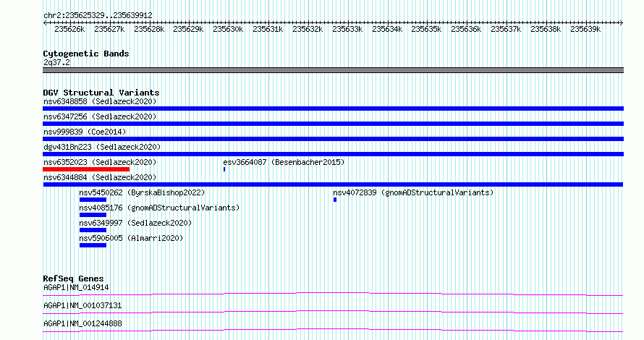Screen dimensions: 644x340
Task: Click the blue bar under nsv999839
Action: (333, 139)
